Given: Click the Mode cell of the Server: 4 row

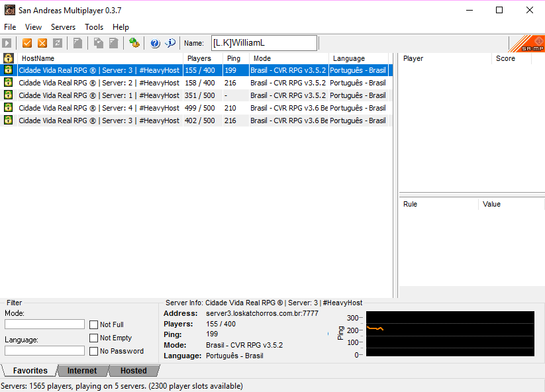Looking at the screenshot, I should 289,108.
